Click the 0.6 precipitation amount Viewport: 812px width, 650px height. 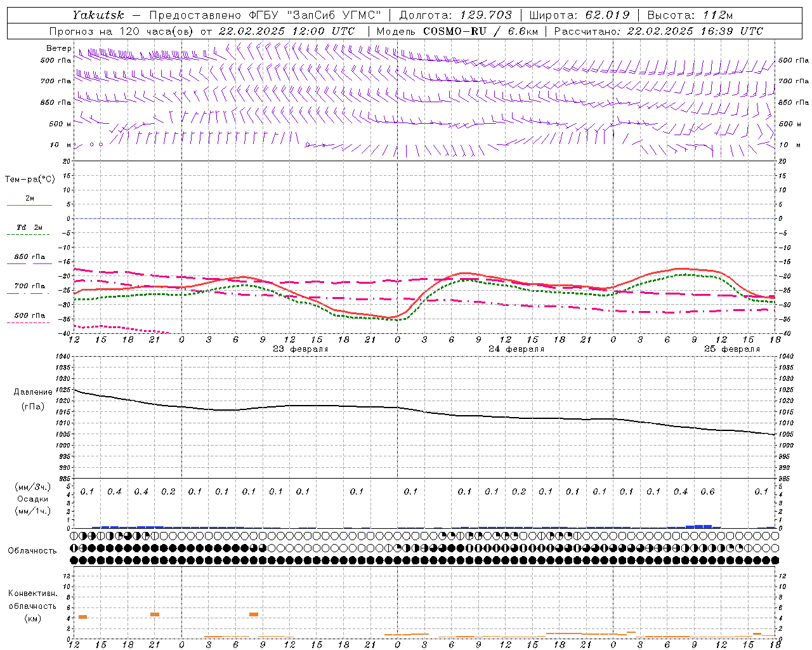click(x=707, y=492)
